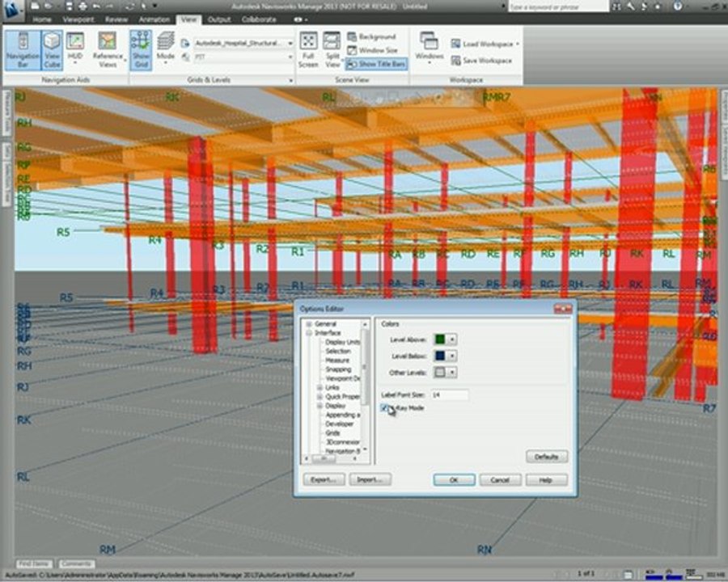Select Grids in options tree

pos(333,433)
